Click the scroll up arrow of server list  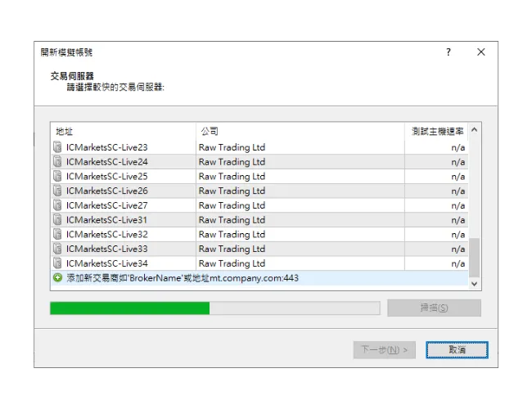pyautogui.click(x=475, y=130)
